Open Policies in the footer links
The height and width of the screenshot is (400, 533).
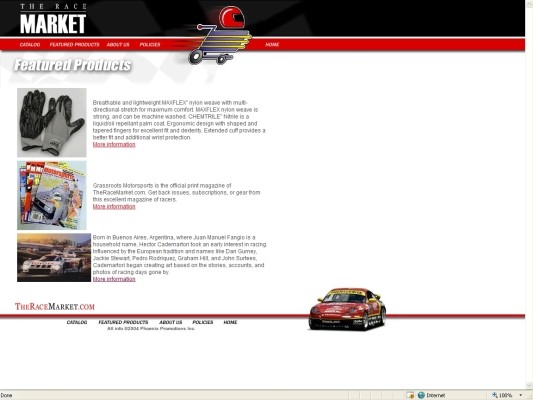tap(203, 322)
